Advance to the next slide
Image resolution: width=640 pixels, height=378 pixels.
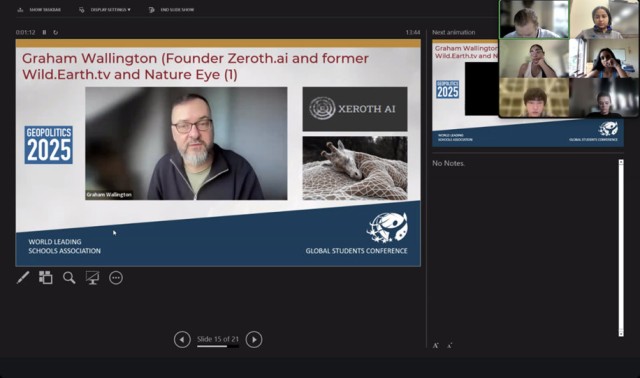[x=254, y=340]
